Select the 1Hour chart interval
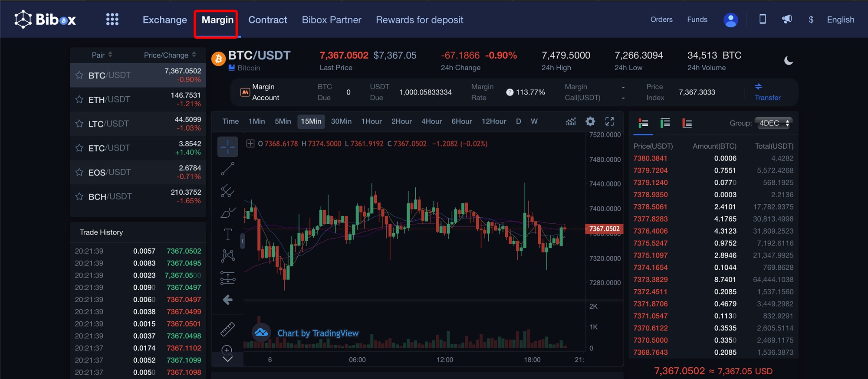The image size is (868, 379). point(371,121)
